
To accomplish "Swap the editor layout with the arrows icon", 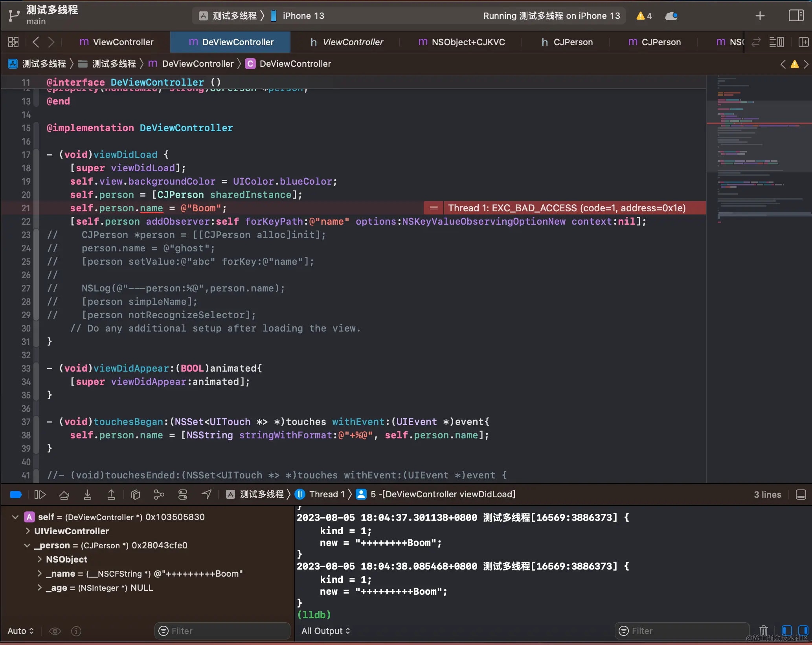I will pos(756,42).
